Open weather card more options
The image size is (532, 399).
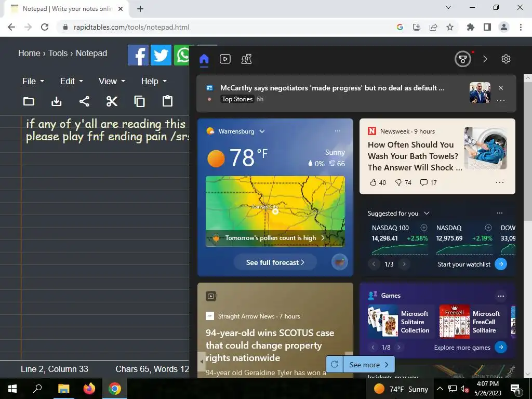338,131
